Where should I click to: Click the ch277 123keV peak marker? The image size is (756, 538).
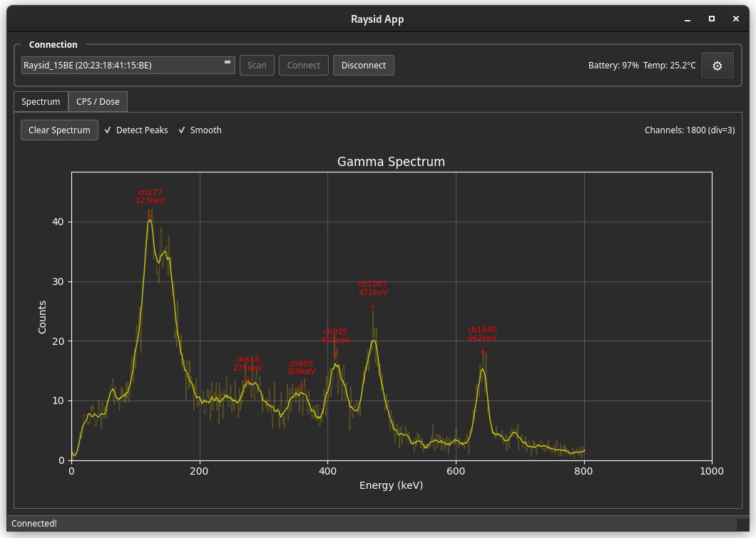point(150,197)
